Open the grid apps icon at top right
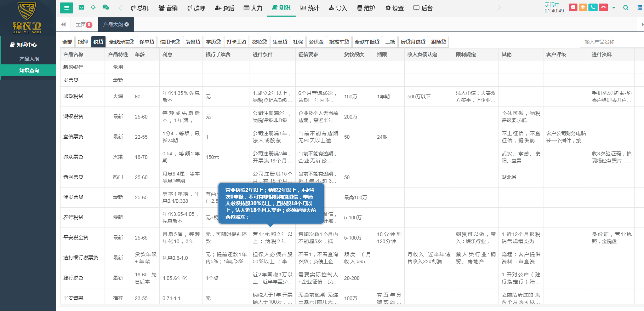The width and height of the screenshot is (644, 311). click(x=639, y=8)
